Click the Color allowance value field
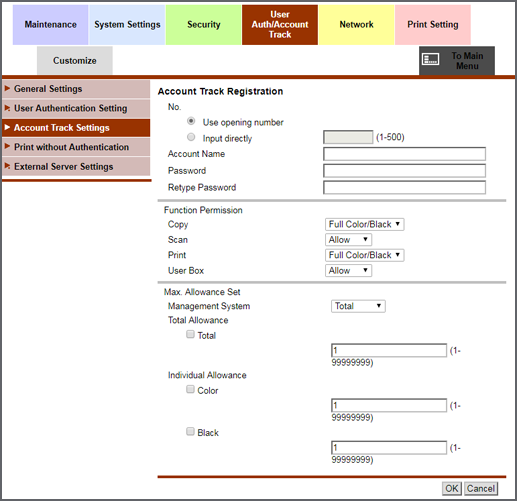 (x=389, y=405)
